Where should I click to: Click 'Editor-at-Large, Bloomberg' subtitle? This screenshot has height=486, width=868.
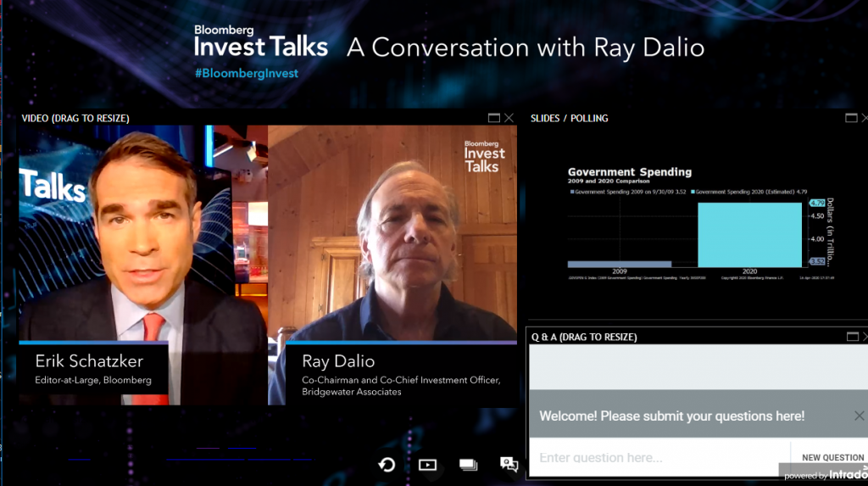[x=93, y=380]
